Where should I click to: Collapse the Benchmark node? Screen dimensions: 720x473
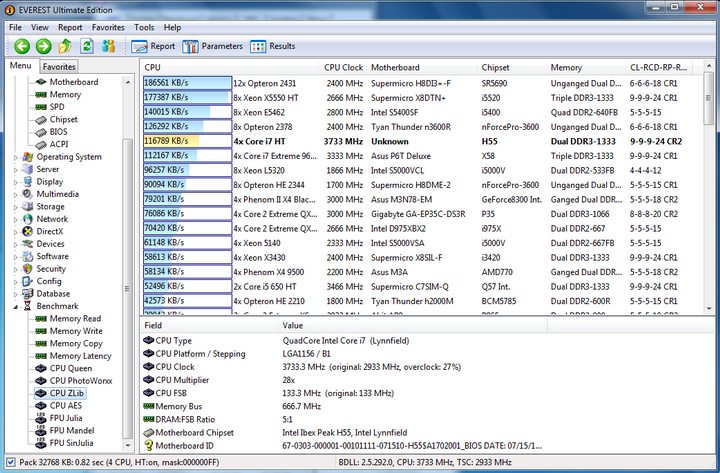15,306
